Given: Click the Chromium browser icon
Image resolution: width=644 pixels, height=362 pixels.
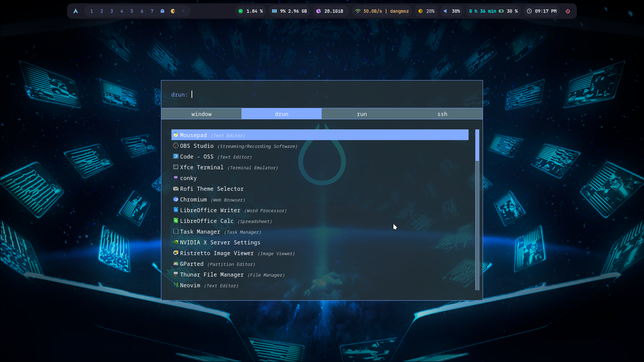Looking at the screenshot, I should click(x=176, y=199).
